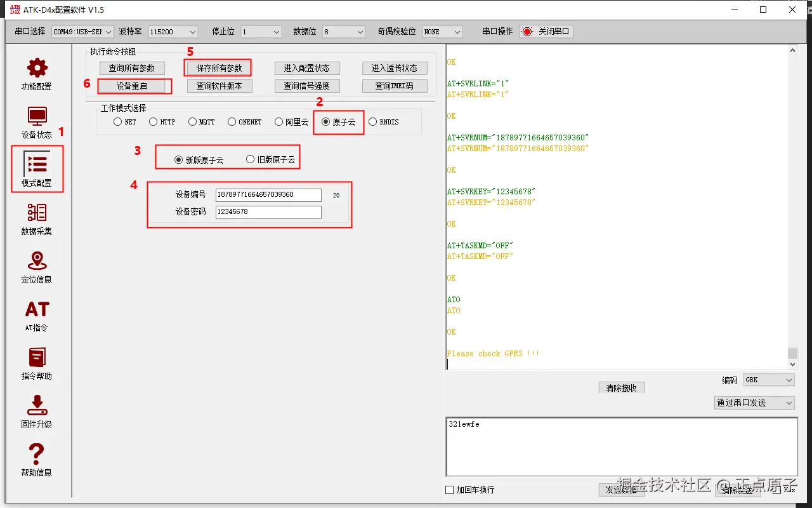Select the RNDIS work mode
The height and width of the screenshot is (508, 812).
pos(373,122)
